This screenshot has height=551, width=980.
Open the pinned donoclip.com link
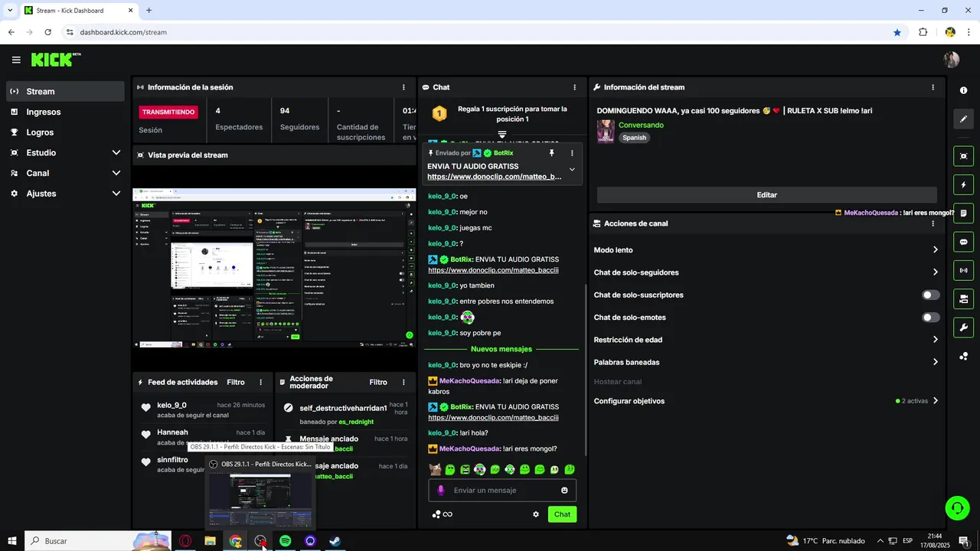coord(494,177)
